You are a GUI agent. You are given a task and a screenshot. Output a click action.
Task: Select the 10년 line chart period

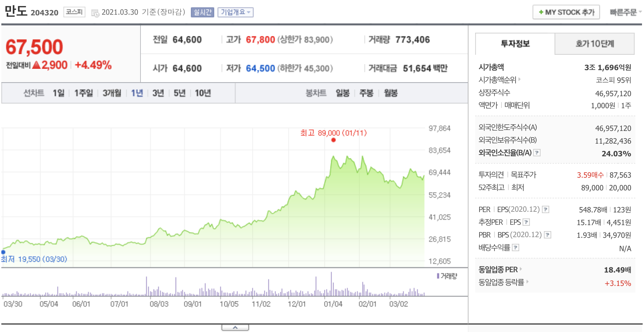pos(203,93)
